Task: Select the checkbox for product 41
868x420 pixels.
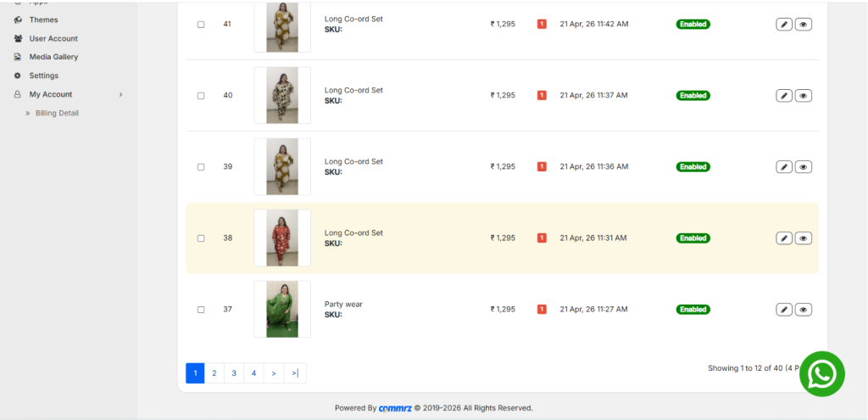Action: [x=201, y=25]
